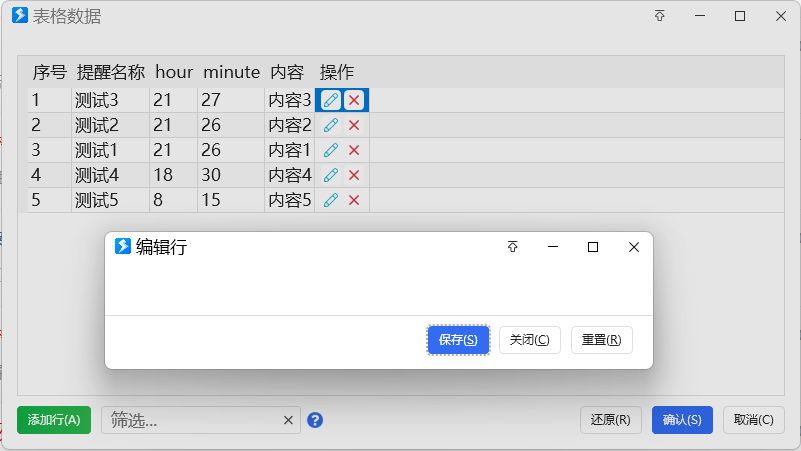Remove the 测试1 row
Screen dimensions: 801x451
(354, 150)
